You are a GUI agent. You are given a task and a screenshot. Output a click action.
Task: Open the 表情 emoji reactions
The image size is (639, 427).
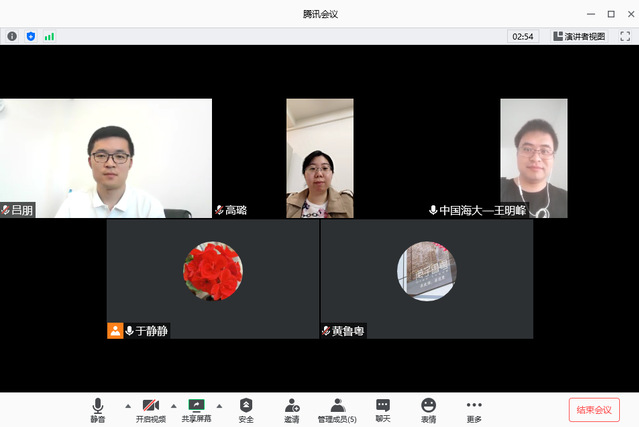coord(428,409)
